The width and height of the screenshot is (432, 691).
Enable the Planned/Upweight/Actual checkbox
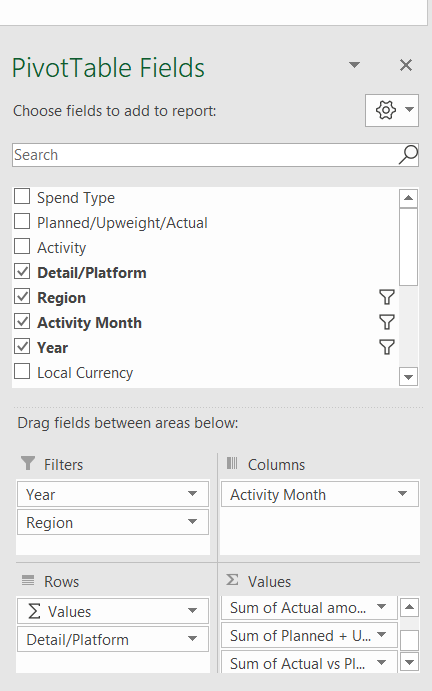click(x=22, y=222)
